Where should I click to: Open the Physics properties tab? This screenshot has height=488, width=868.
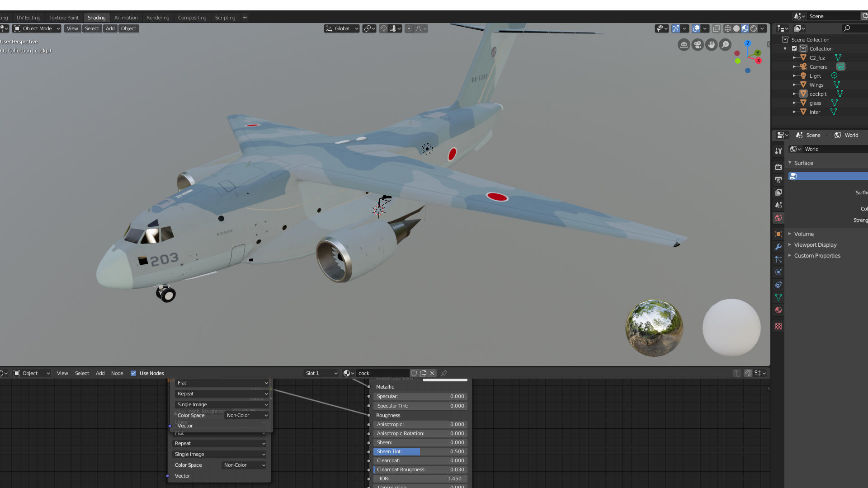[778, 272]
